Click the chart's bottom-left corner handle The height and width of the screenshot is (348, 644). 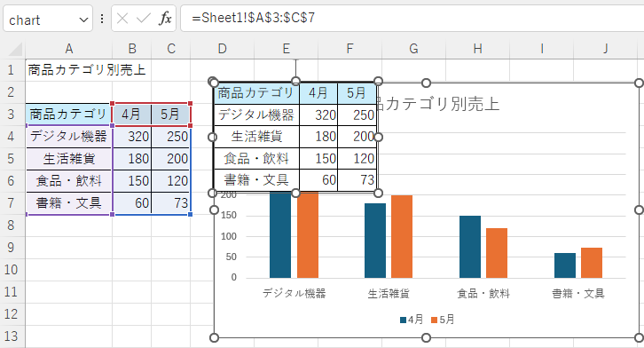coord(214,337)
